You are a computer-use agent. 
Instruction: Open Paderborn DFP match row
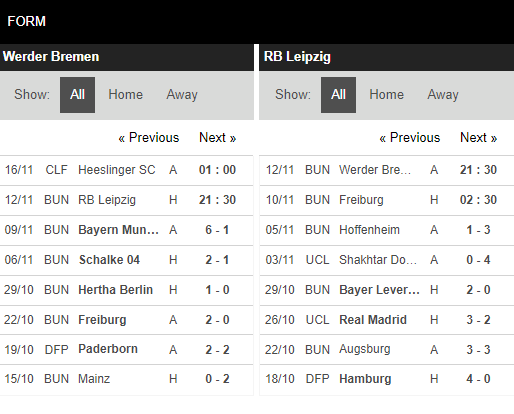(x=127, y=350)
